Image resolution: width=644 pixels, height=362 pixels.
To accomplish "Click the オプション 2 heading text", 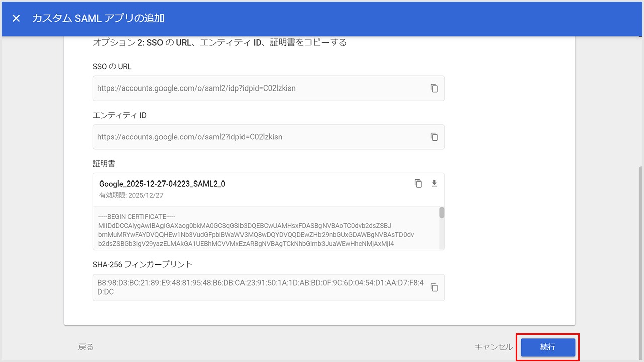I will coord(219,42).
